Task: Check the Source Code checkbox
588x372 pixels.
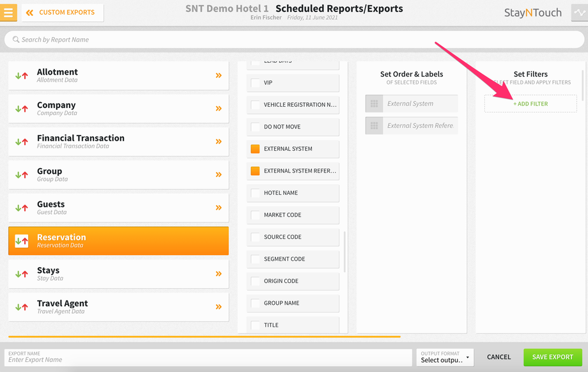Action: point(255,237)
